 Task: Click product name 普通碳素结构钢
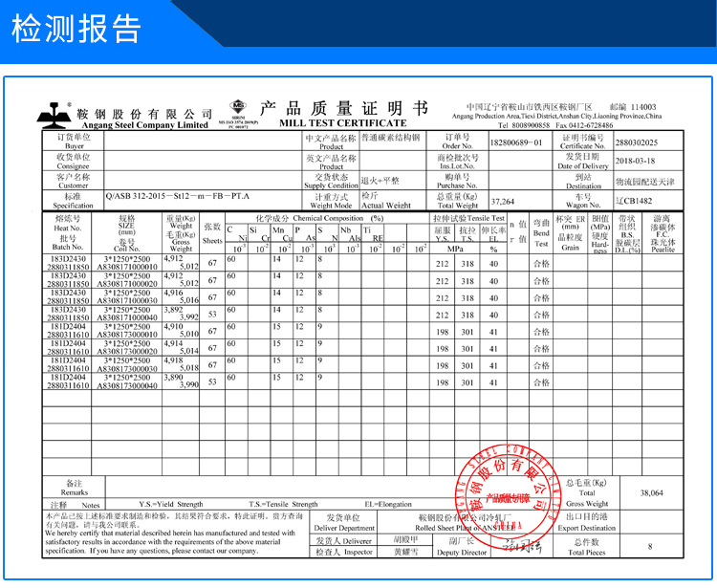(390, 137)
